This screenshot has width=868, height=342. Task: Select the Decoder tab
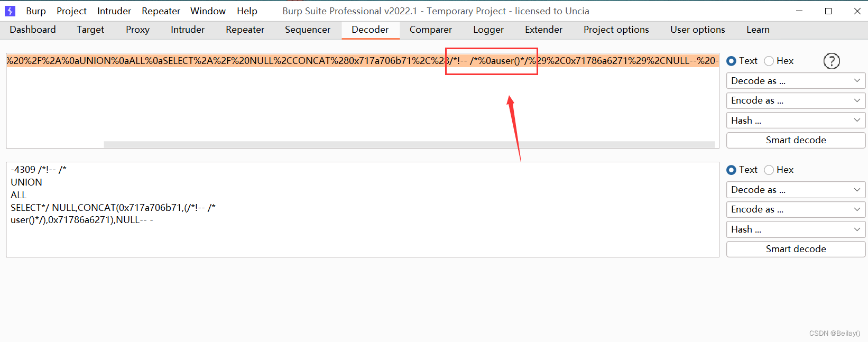pos(370,30)
